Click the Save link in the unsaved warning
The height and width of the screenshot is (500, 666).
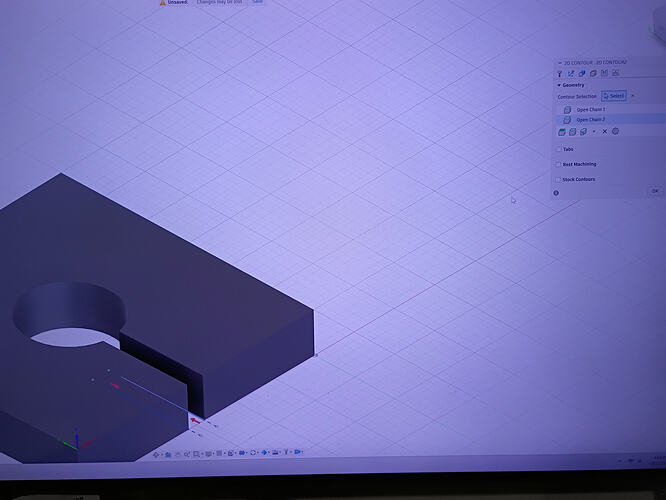click(x=257, y=2)
